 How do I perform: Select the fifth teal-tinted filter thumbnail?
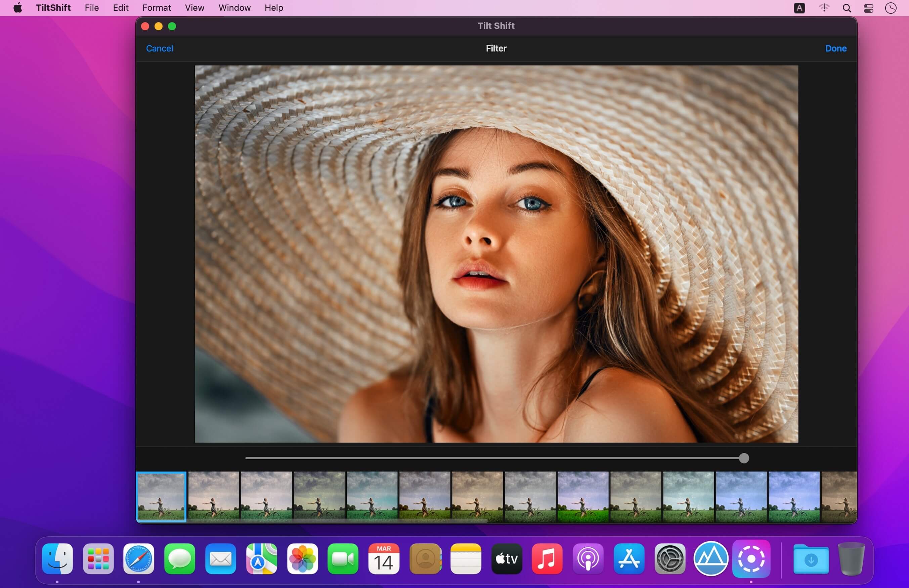point(372,496)
